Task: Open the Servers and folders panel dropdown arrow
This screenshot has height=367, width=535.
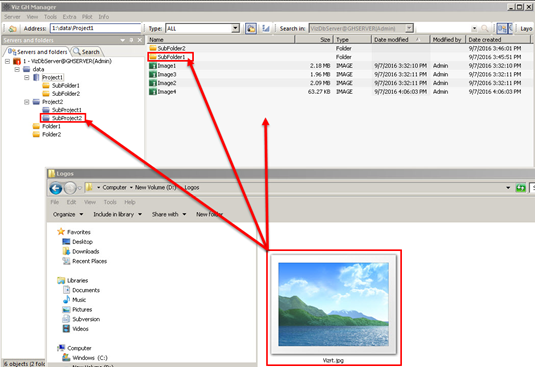Action: click(122, 40)
